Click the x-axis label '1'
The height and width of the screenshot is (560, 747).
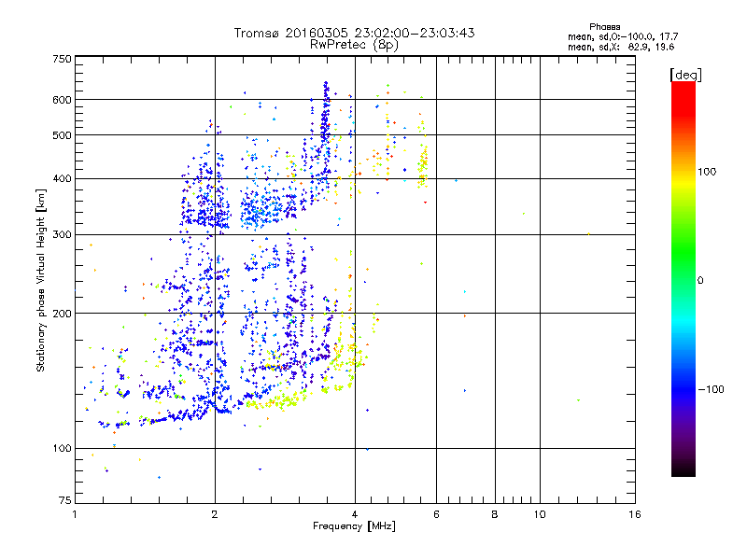click(75, 514)
